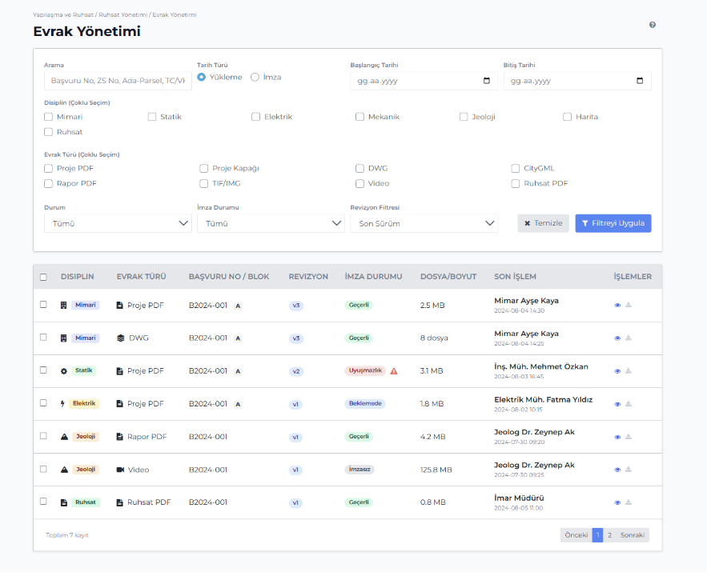Download the Jeoloji Video file
Image resolution: width=707 pixels, height=588 pixels.
click(629, 470)
